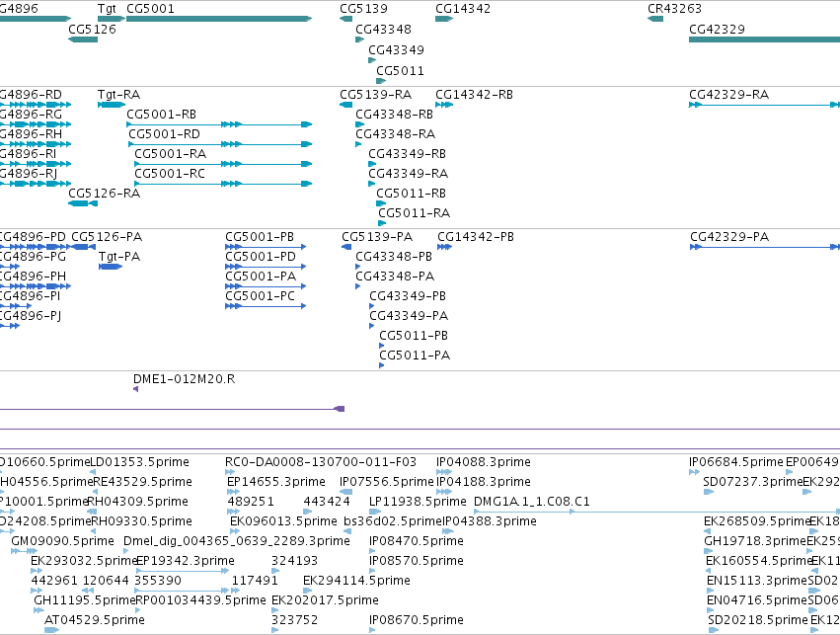Click EST AT04529.5prime
This screenshot has width=840, height=635.
click(x=95, y=620)
